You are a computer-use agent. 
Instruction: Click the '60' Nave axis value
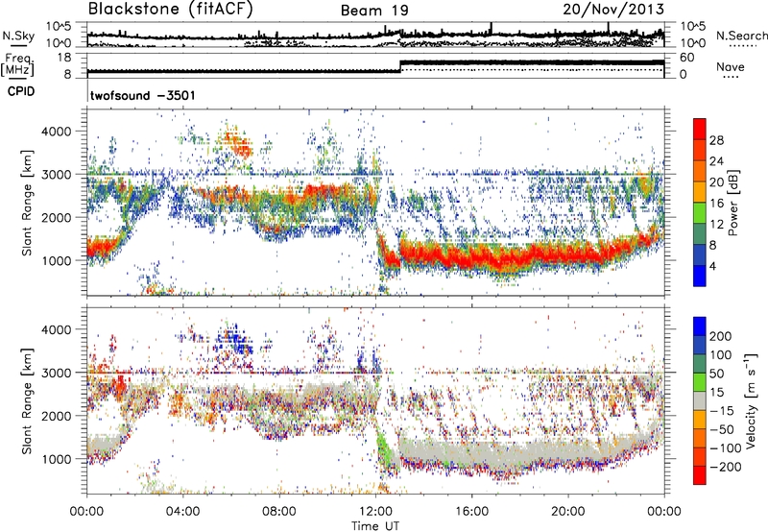[687, 58]
